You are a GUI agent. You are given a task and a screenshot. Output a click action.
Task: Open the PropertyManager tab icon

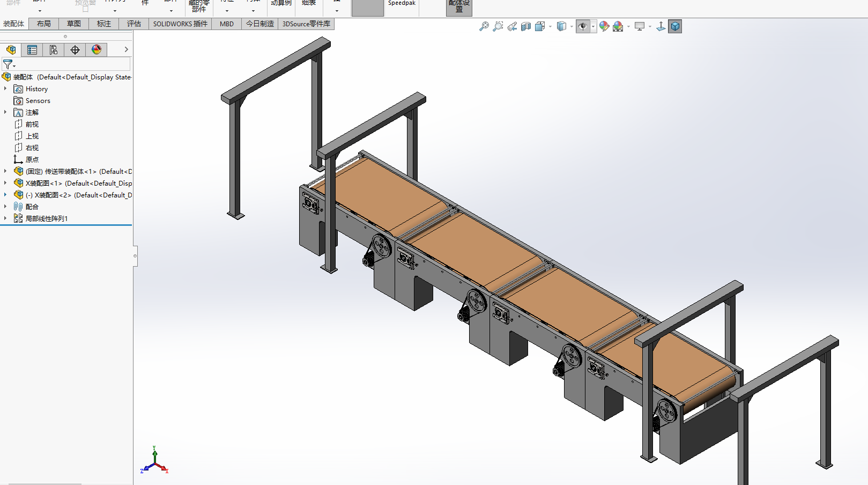click(32, 50)
